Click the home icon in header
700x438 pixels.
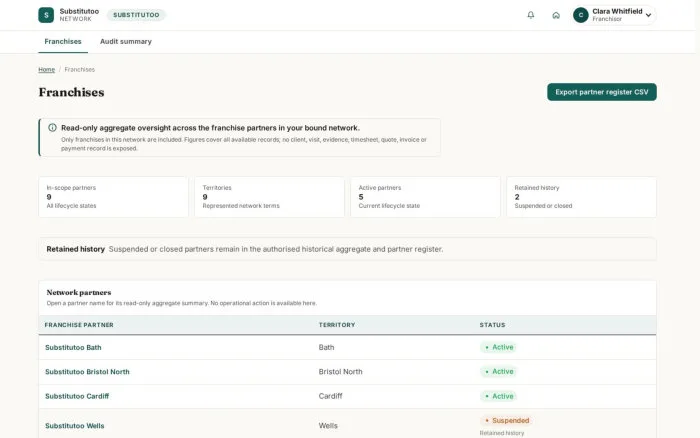556,15
